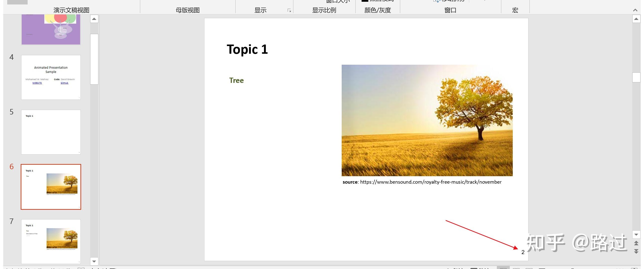Enable Black and White mode (黑白模式)
The width and height of the screenshot is (644, 269).
pos(378,1)
